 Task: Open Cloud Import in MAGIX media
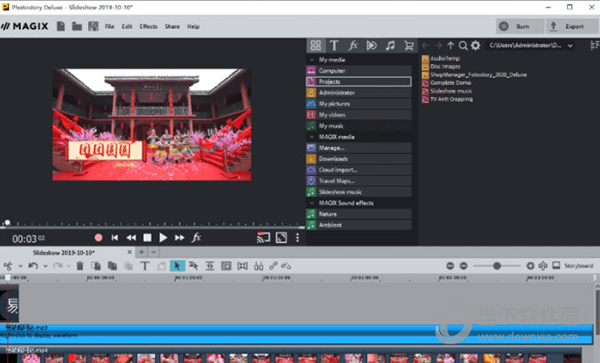coord(359,170)
